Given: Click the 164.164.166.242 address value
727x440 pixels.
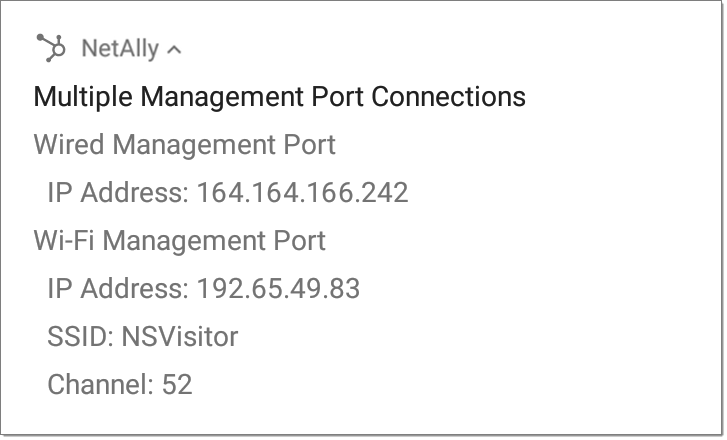Looking at the screenshot, I should [302, 192].
